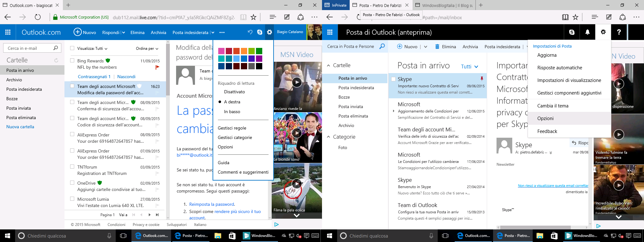Viewport: 644px width, 242px height.
Task: Click the red flag on Bing Rewards message
Action: point(157,67)
